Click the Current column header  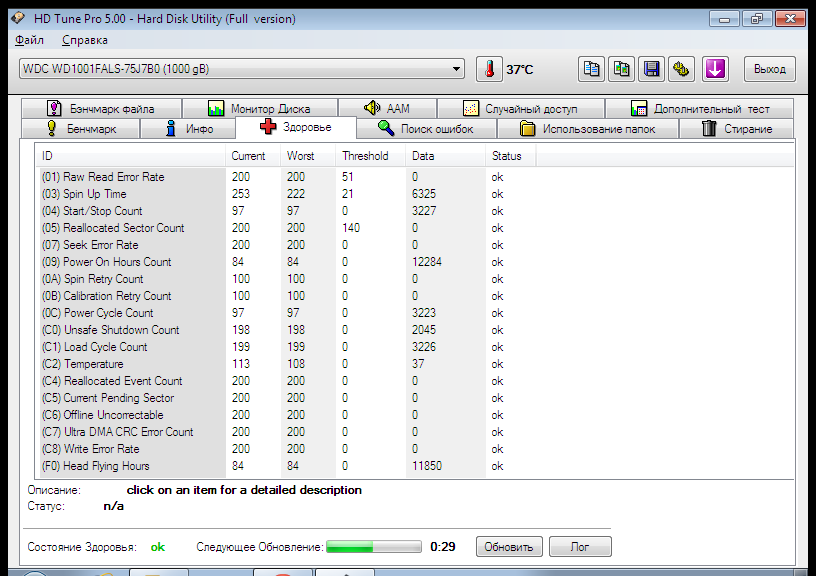[x=253, y=156]
